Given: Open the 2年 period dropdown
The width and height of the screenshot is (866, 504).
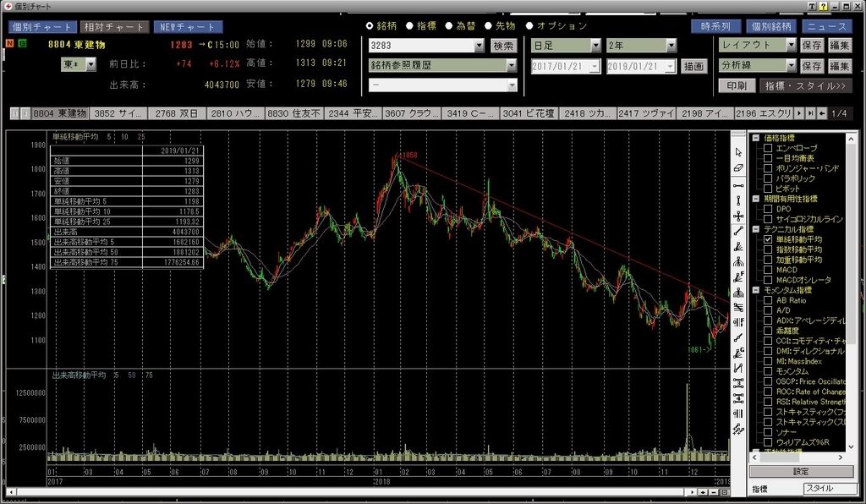Looking at the screenshot, I should click(x=671, y=46).
